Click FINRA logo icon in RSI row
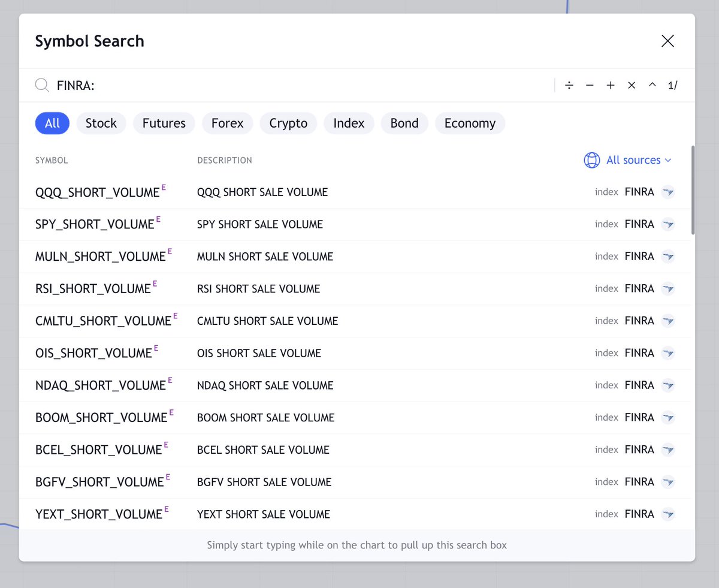This screenshot has height=588, width=719. pyautogui.click(x=668, y=288)
